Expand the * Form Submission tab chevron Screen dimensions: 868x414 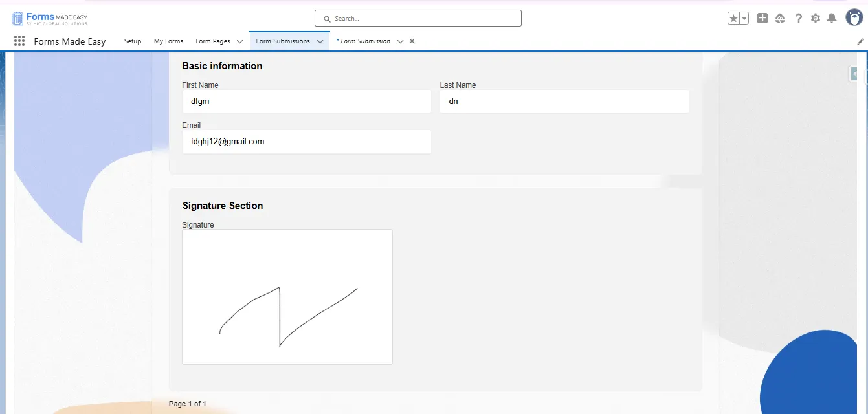tap(400, 41)
